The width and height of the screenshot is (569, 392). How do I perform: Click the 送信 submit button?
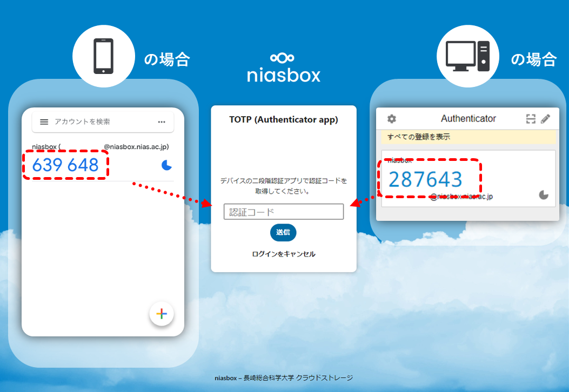(283, 232)
